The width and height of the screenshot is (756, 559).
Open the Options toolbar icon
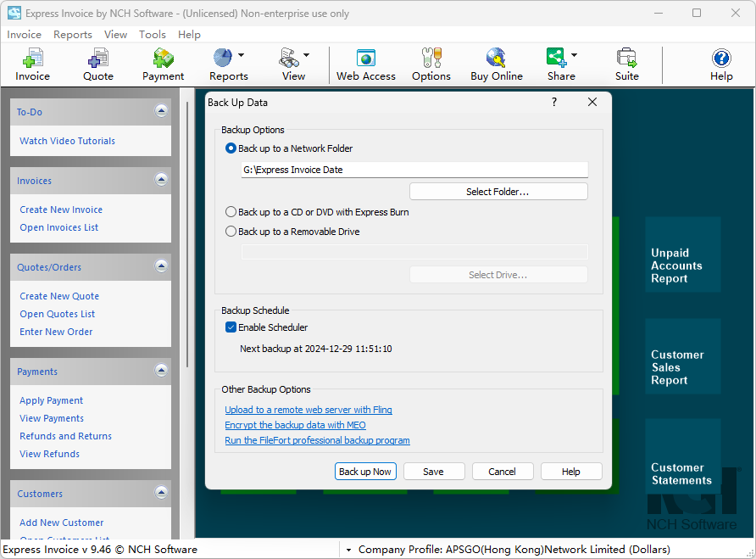pos(431,64)
